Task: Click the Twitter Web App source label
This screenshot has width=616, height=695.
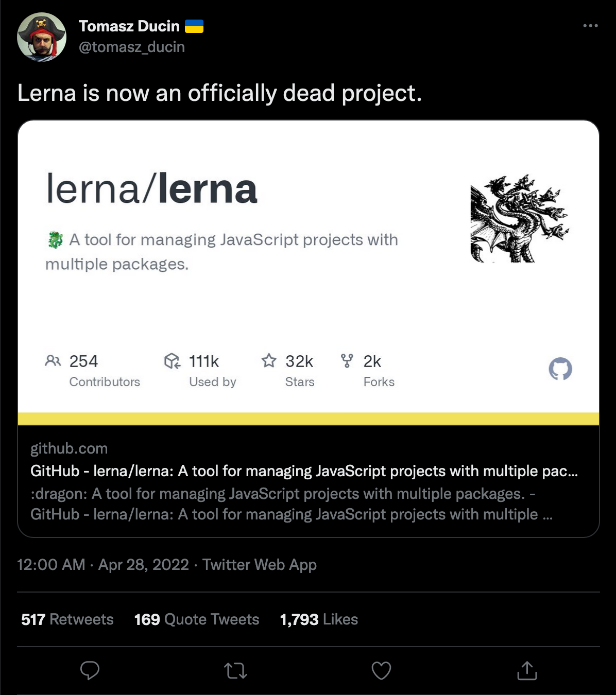Action: tap(260, 565)
